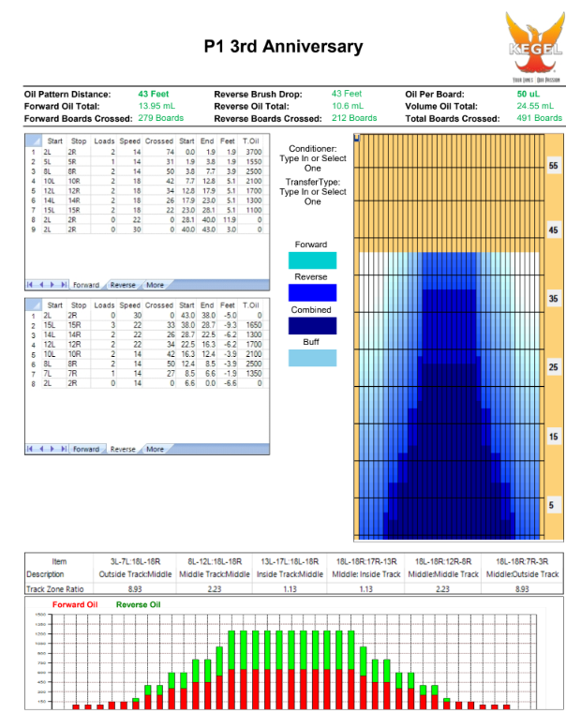Switch bottom spreadsheet to Forward tab

(x=86, y=449)
